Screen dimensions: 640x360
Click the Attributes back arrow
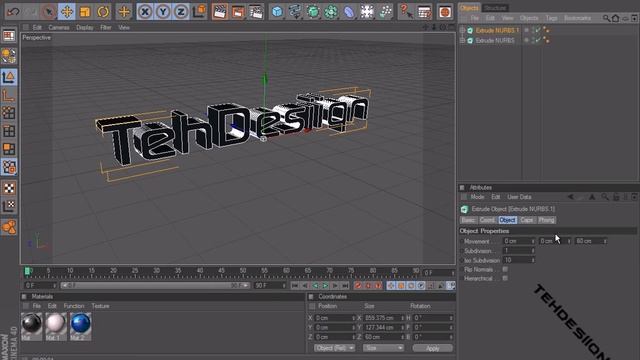point(570,197)
